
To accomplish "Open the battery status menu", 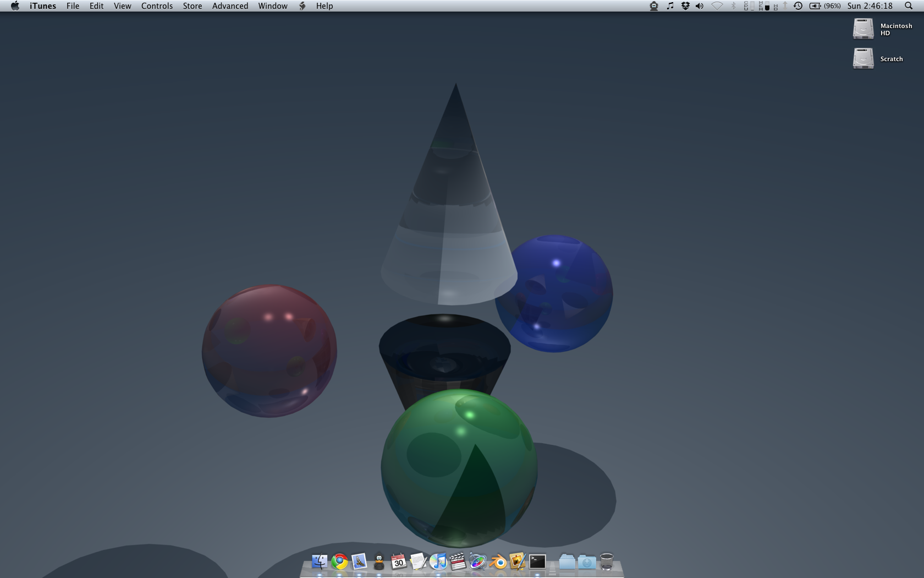I will pyautogui.click(x=824, y=6).
